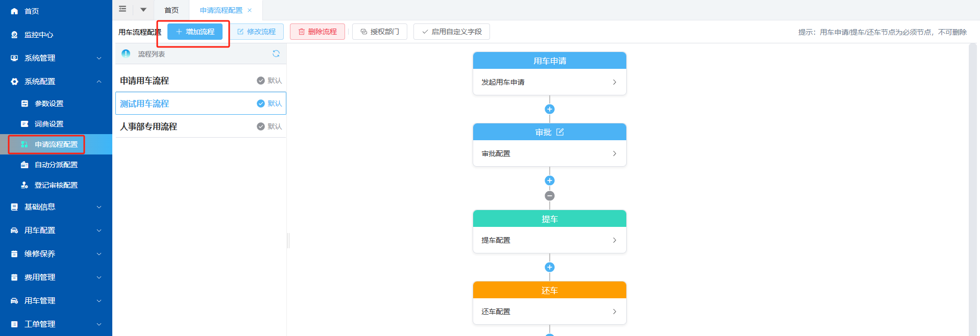The height and width of the screenshot is (336, 980).
Task: Click the edit icon beside 审批 title
Action: [560, 132]
